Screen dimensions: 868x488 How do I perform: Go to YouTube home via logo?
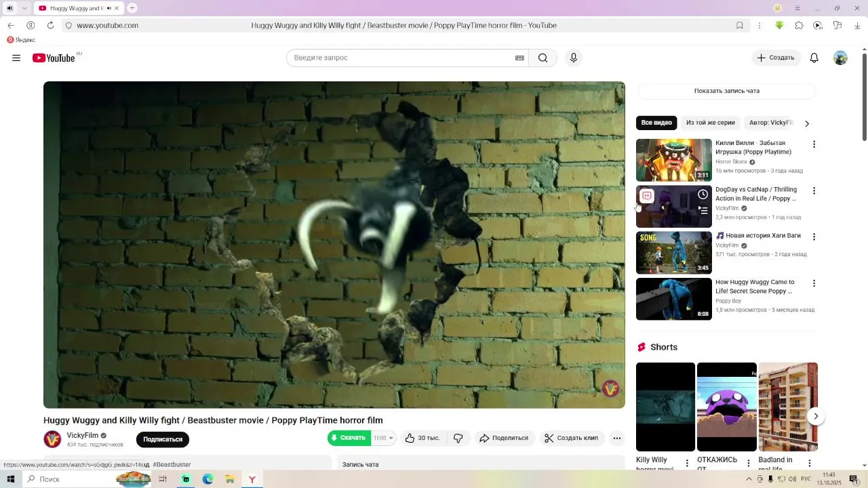coord(54,58)
